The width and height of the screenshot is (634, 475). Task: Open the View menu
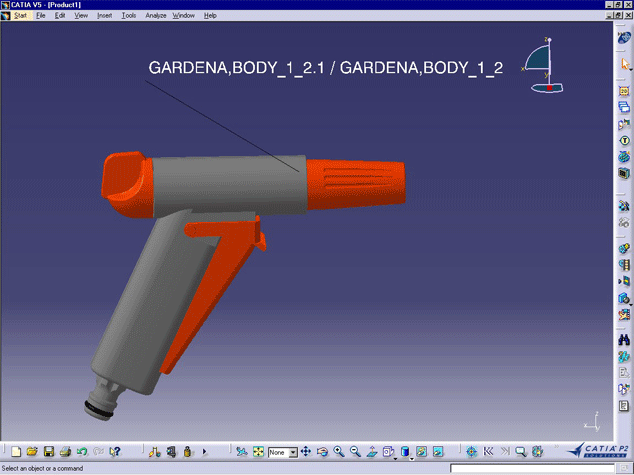[x=81, y=15]
